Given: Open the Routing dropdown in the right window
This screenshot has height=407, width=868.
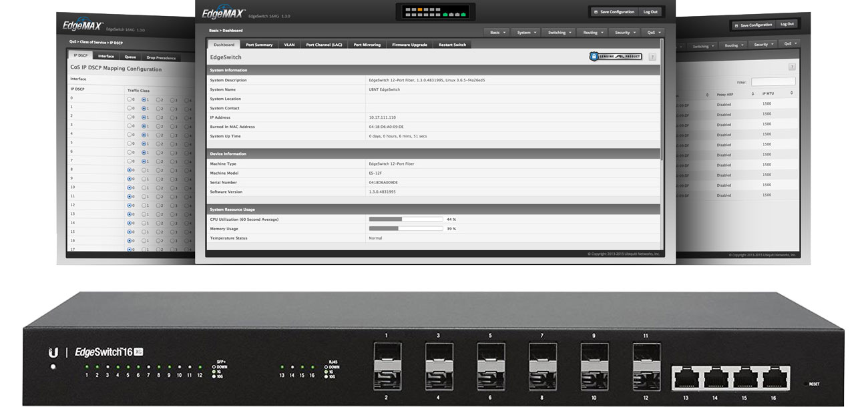Looking at the screenshot, I should (734, 45).
